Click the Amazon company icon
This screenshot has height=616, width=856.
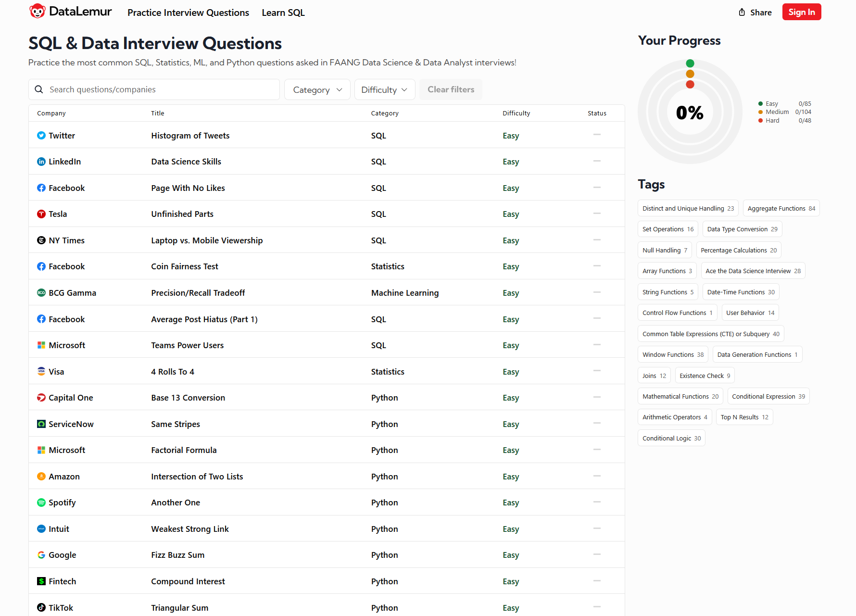point(41,477)
